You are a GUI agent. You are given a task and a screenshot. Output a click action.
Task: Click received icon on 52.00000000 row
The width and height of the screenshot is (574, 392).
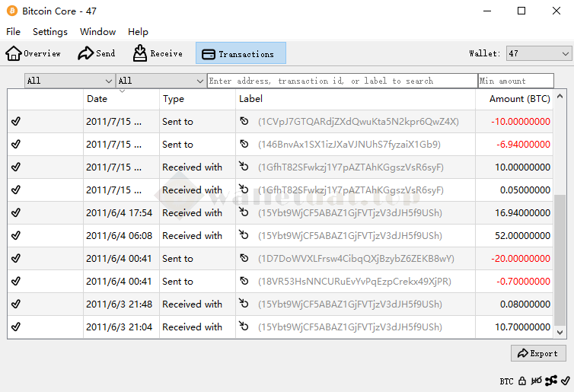[244, 236]
